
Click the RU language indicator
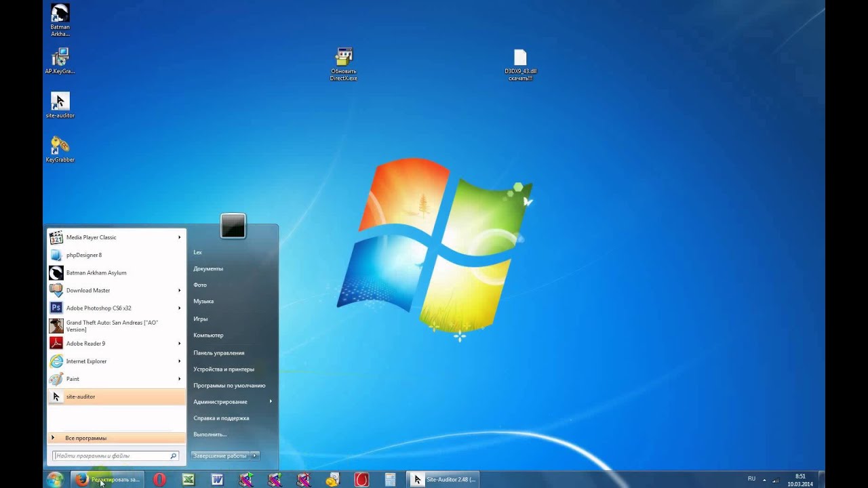pyautogui.click(x=751, y=479)
